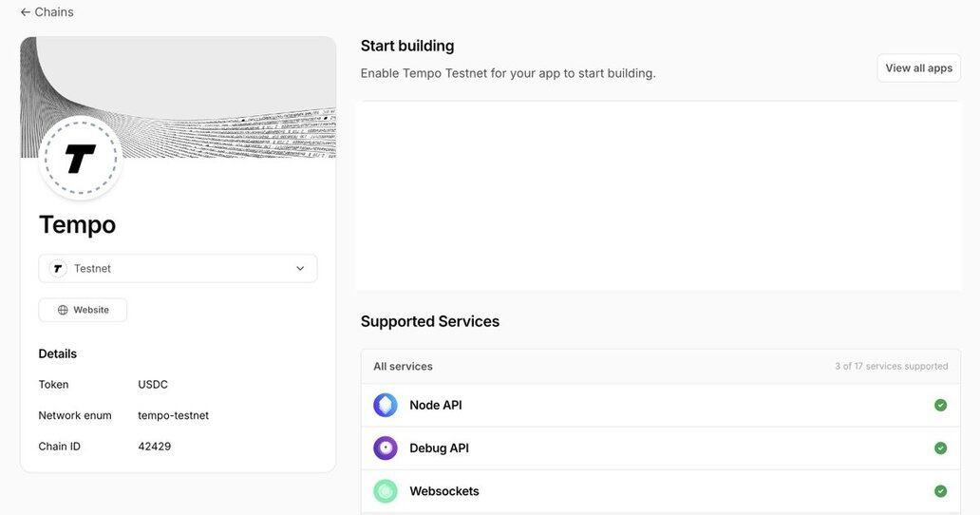This screenshot has height=515, width=980.
Task: Open the Node API service row label
Action: click(436, 405)
